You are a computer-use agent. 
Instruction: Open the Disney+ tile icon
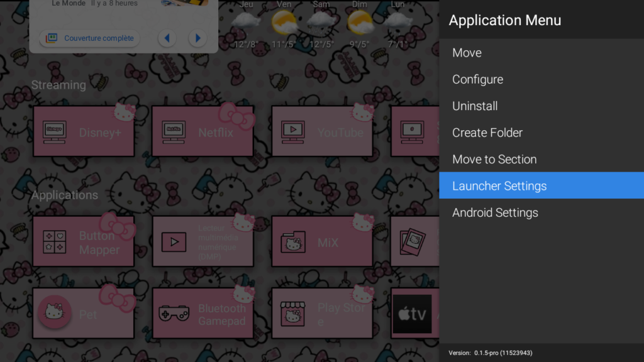pos(55,132)
